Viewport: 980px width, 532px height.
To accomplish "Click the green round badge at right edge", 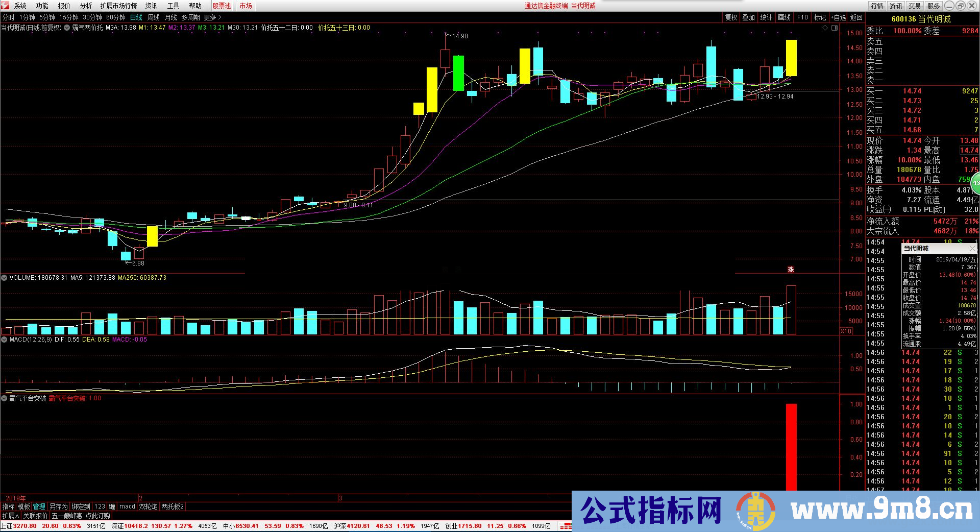I will click(x=975, y=182).
